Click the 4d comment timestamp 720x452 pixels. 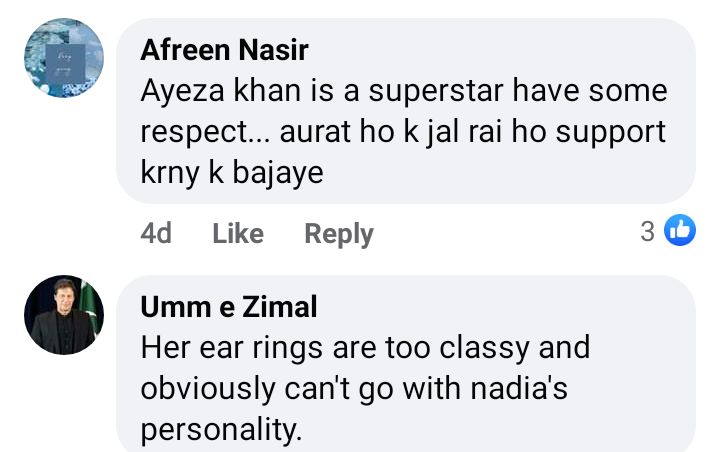pos(156,234)
